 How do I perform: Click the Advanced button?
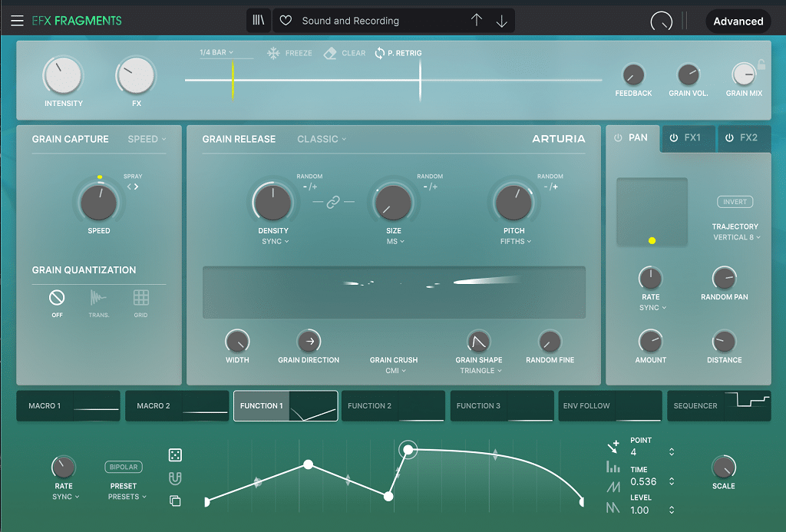(x=738, y=21)
